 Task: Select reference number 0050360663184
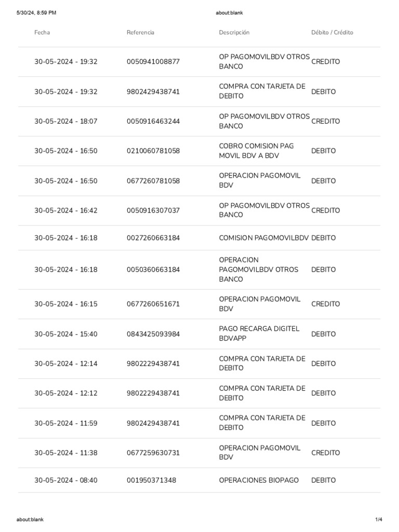[153, 270]
